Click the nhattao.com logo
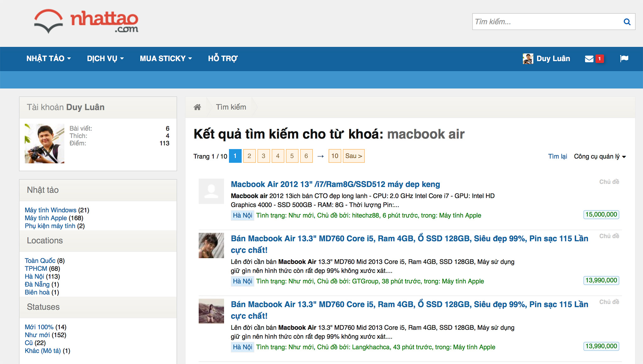The image size is (643, 364). click(86, 21)
